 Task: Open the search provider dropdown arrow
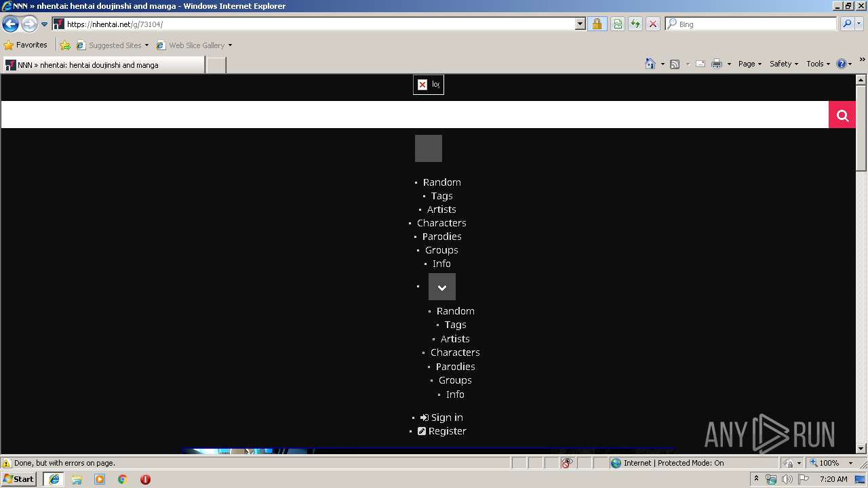tap(859, 24)
